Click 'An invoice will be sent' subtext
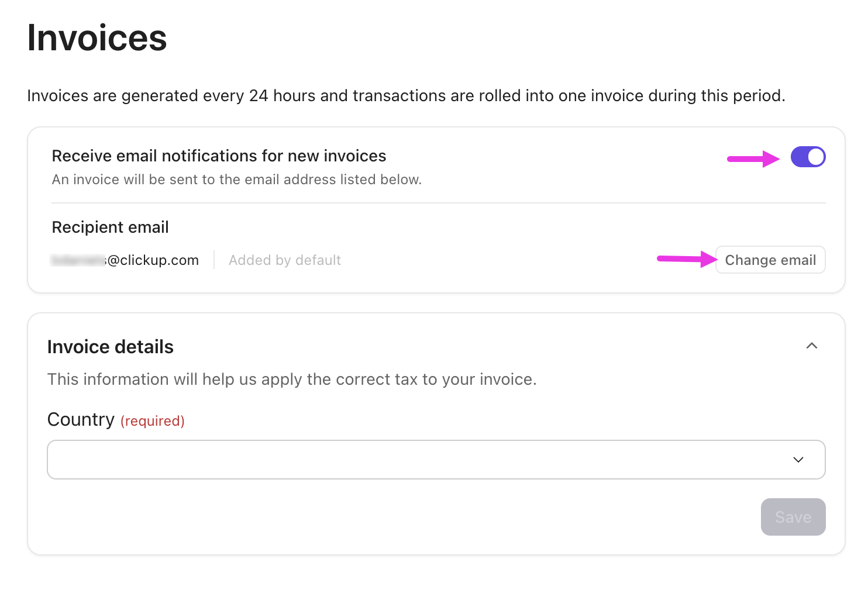This screenshot has width=868, height=614. click(236, 179)
